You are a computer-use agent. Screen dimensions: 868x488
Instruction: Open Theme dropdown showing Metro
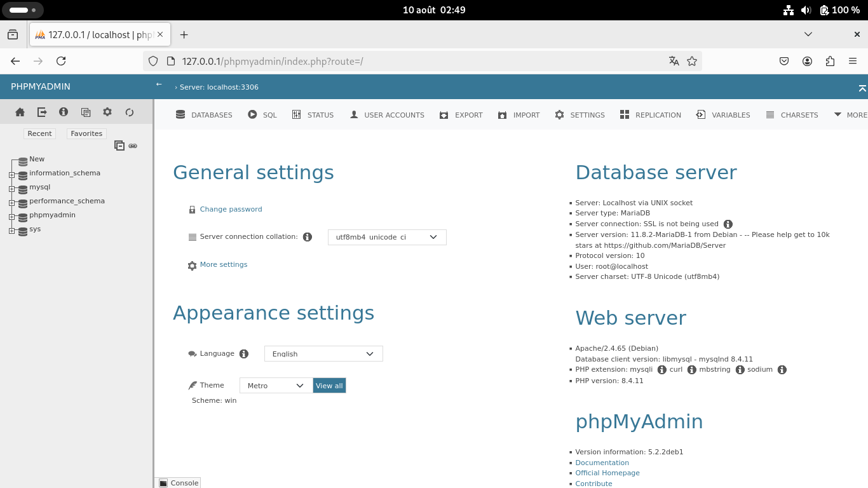276,386
